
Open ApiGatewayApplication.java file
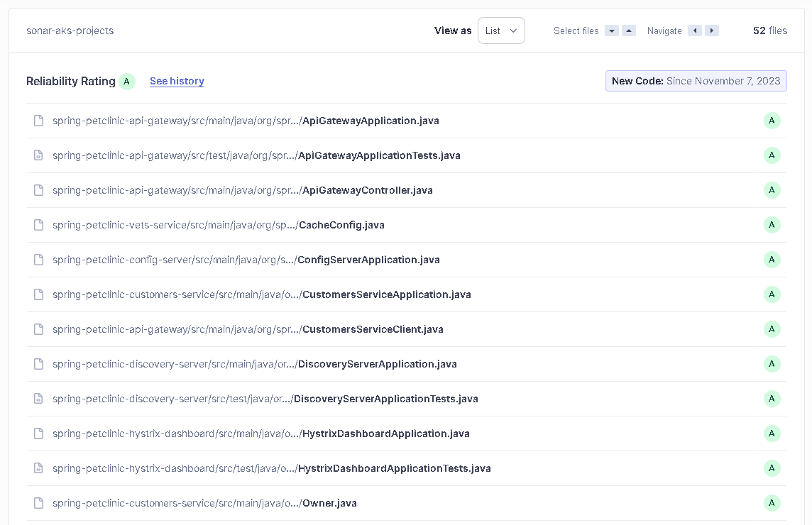click(246, 121)
